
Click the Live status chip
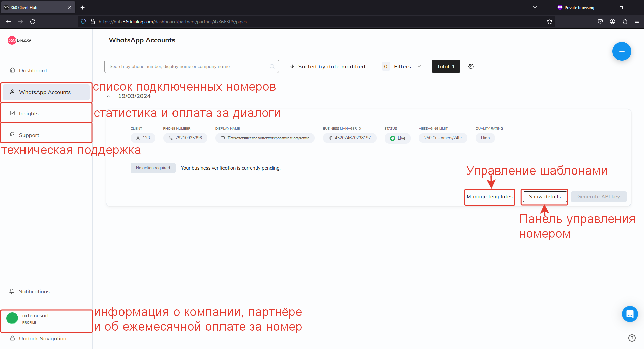[x=397, y=138]
